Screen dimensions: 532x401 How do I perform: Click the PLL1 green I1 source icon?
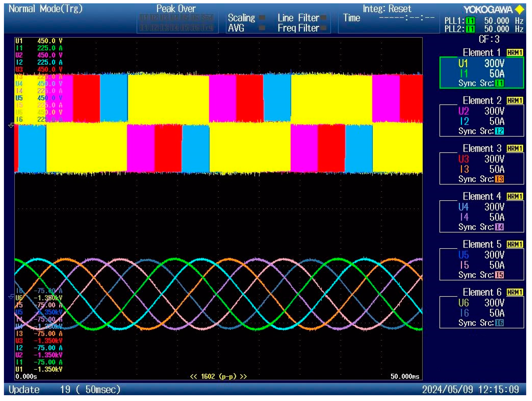(x=470, y=21)
